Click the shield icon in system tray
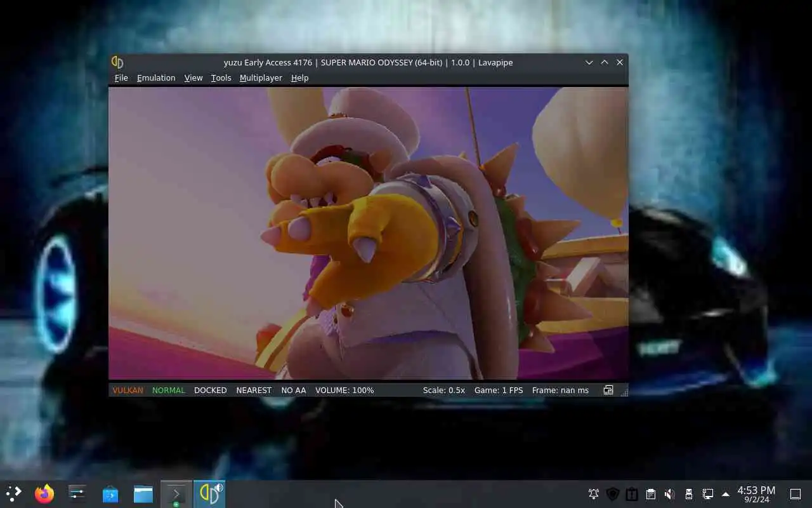Screen dimensions: 812x508 [613, 494]
